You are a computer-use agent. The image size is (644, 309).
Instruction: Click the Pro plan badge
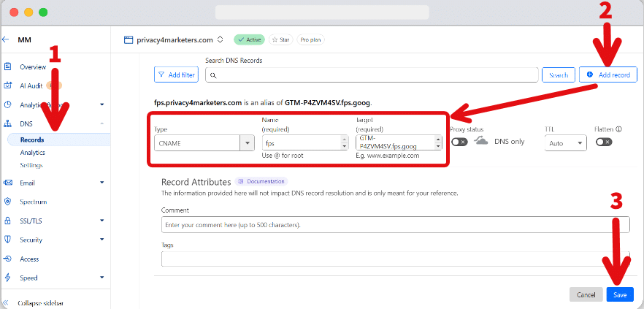(310, 40)
